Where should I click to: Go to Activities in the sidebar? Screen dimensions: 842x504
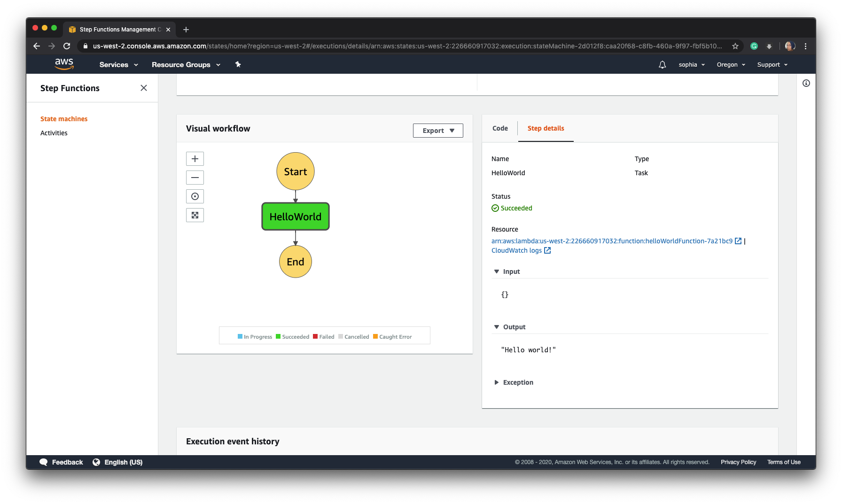(x=54, y=132)
